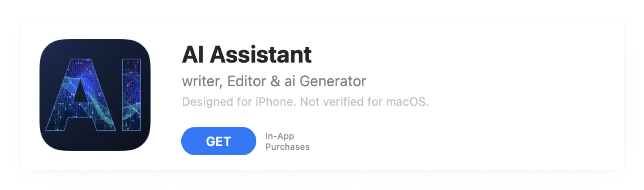The image size is (644, 190).
Task: Open the AI Assistant title link
Action: click(246, 55)
